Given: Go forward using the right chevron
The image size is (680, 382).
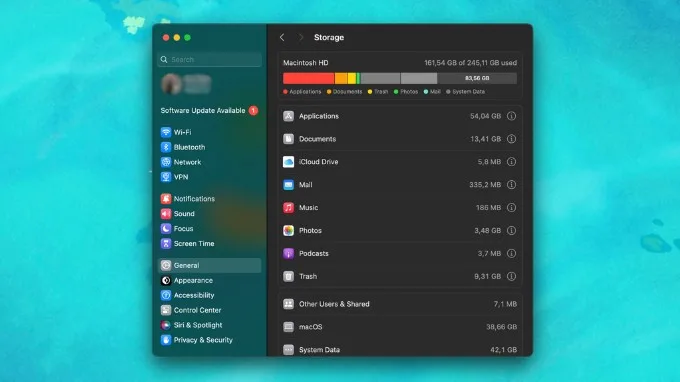Looking at the screenshot, I should (x=301, y=37).
